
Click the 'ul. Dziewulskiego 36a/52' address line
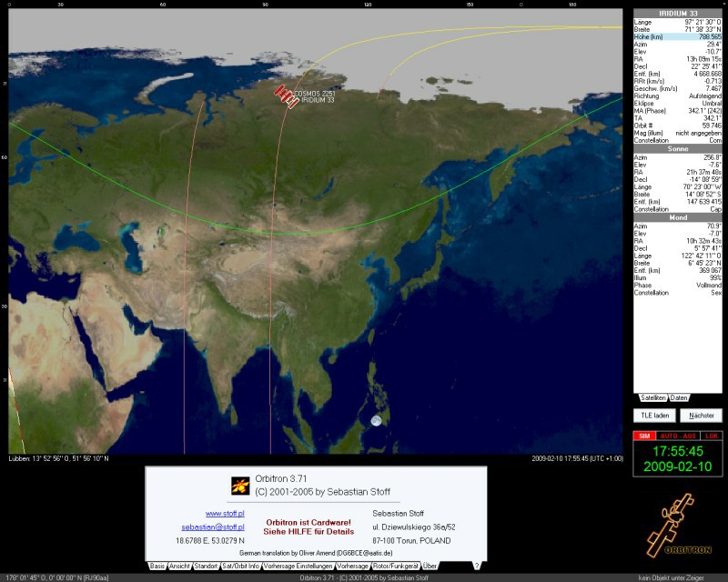tap(414, 527)
